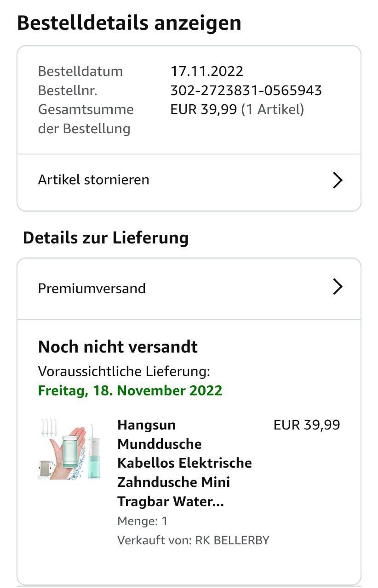Tap the green Freitag, 18. November 2022 date
Viewport: 378px width, 588px height.
point(130,390)
